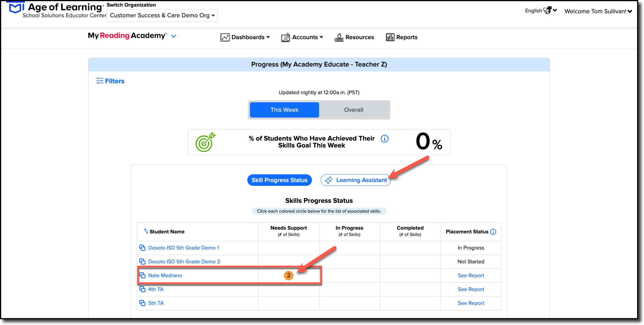Click the class icon beside Nate Medrano
This screenshot has width=644, height=325.
[142, 275]
